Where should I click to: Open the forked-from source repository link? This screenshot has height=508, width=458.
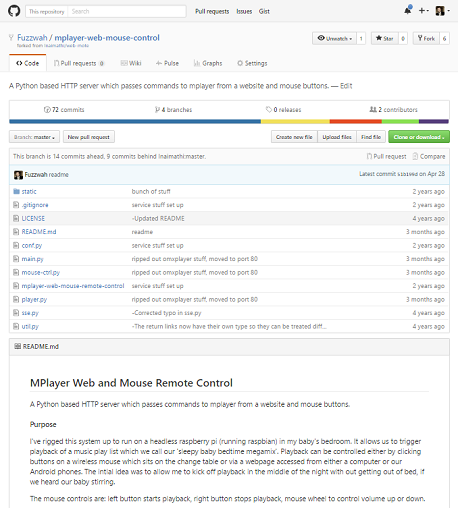click(x=67, y=46)
